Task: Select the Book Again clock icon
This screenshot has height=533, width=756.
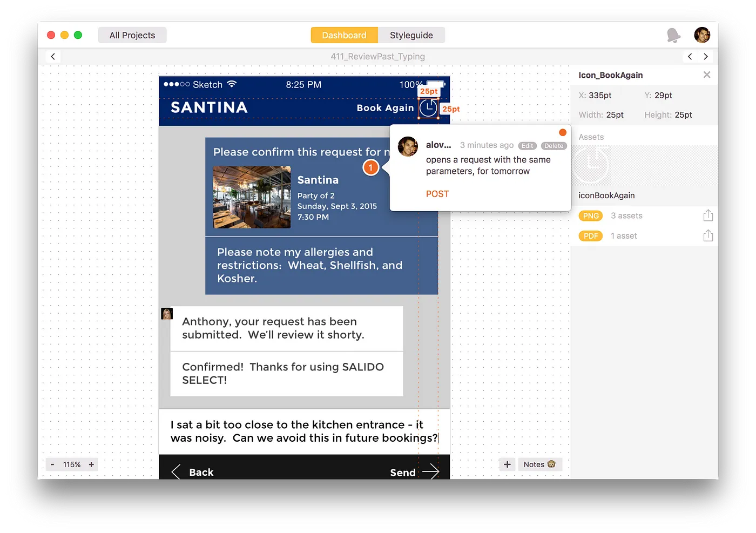Action: (428, 108)
